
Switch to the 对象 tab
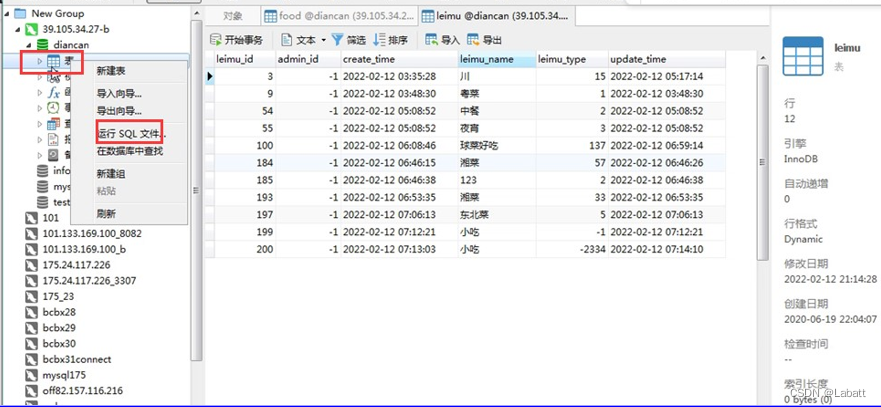(233, 16)
